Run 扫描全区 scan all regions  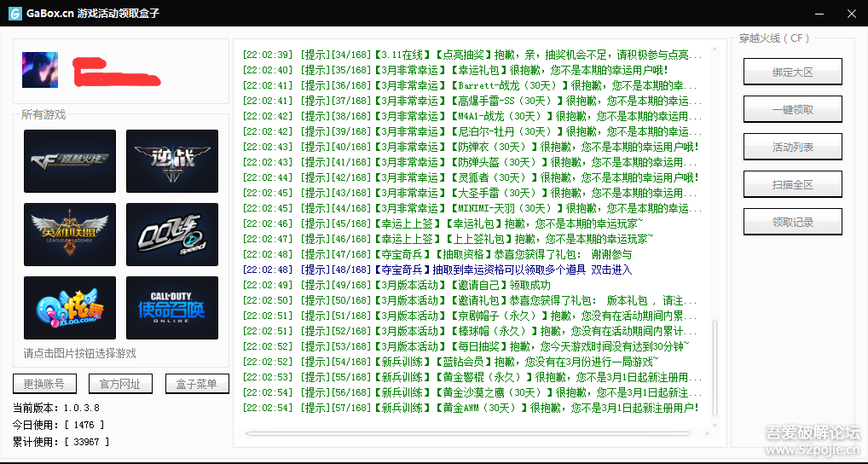pyautogui.click(x=793, y=184)
